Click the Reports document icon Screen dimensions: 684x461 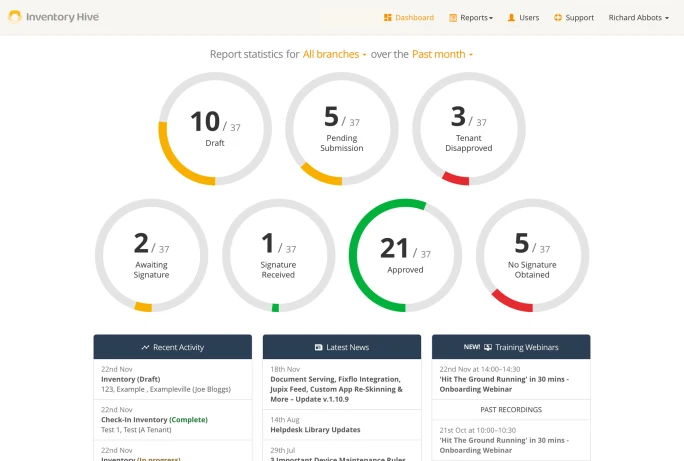point(453,18)
